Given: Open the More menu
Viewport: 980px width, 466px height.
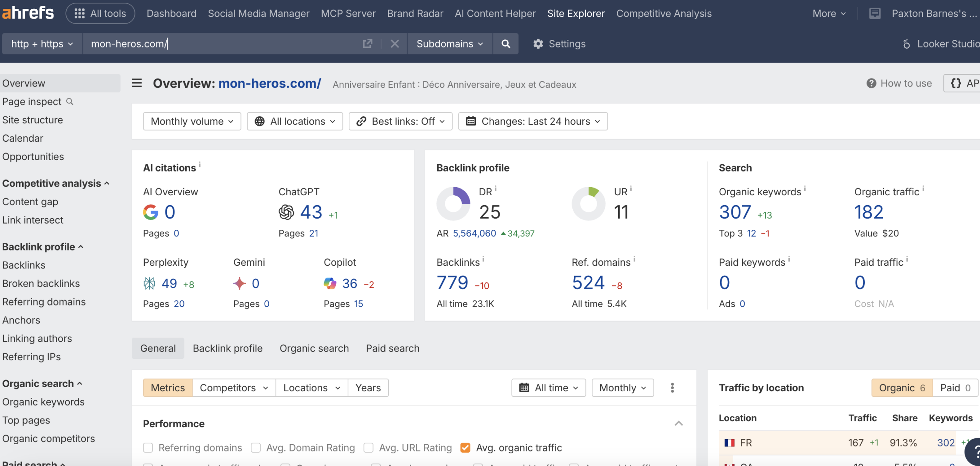Looking at the screenshot, I should pyautogui.click(x=828, y=13).
